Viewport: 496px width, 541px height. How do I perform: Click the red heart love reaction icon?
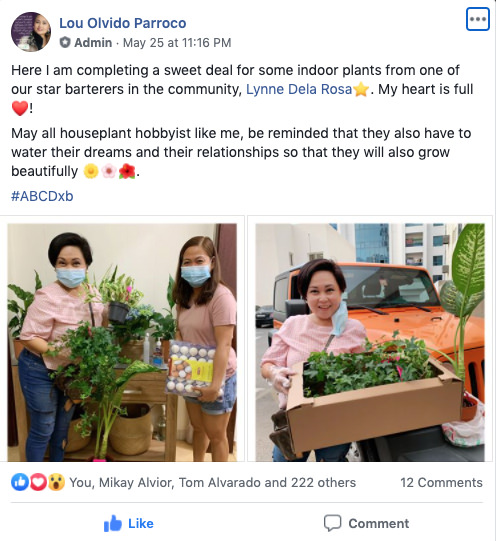pyautogui.click(x=38, y=482)
